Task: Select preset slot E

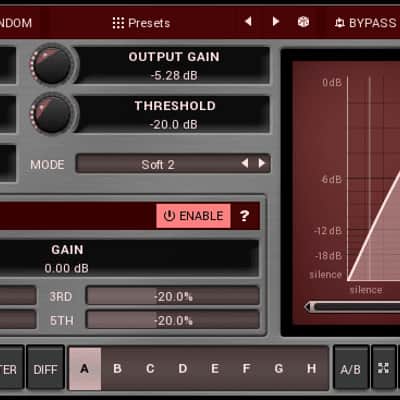Action: pos(215,369)
